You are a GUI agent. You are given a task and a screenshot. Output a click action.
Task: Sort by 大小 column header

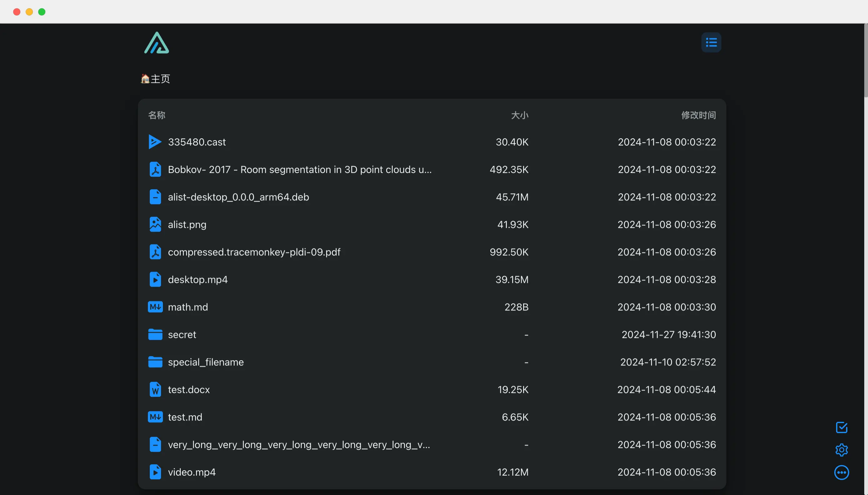click(520, 115)
